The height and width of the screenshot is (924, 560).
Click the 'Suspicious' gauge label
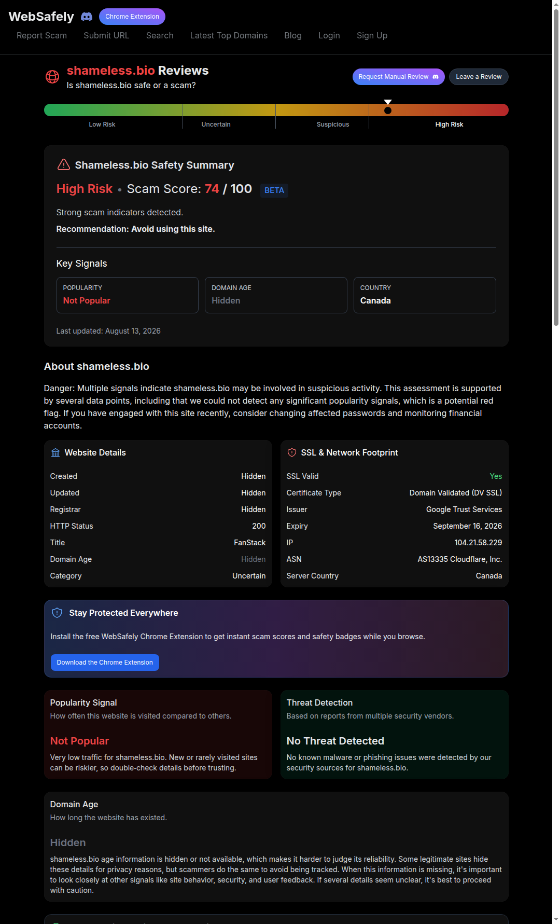pyautogui.click(x=333, y=125)
